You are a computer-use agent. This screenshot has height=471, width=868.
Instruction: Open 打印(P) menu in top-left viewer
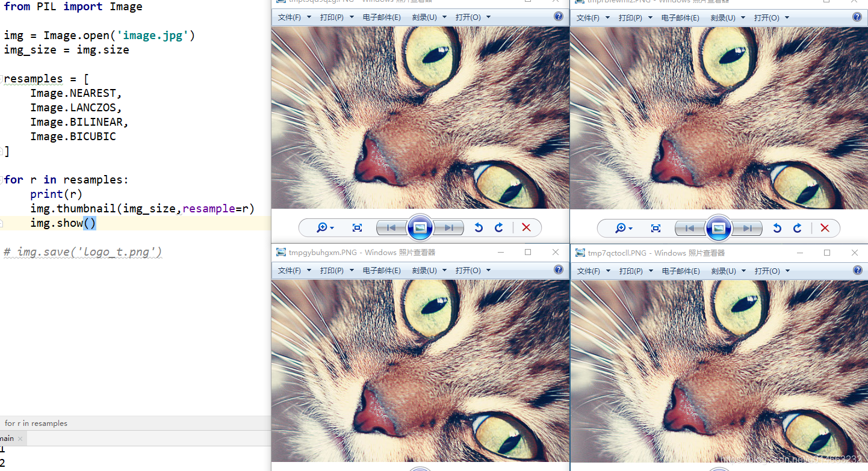(336, 17)
